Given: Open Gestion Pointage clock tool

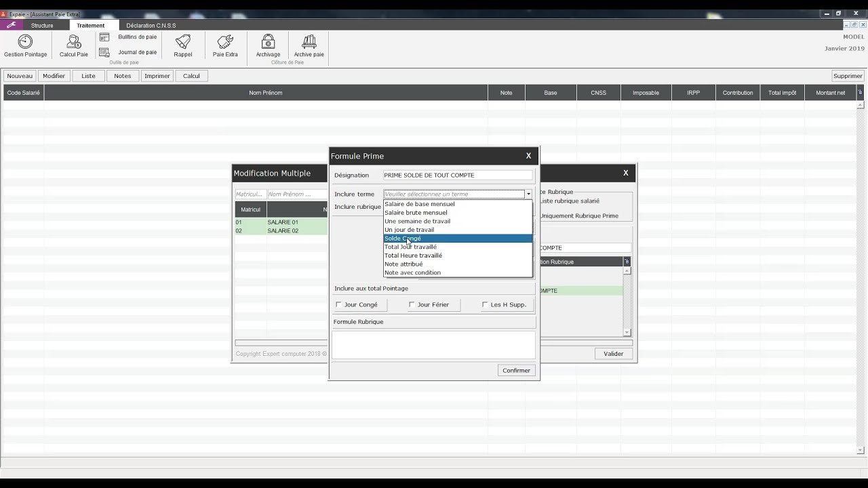Looking at the screenshot, I should [x=25, y=47].
